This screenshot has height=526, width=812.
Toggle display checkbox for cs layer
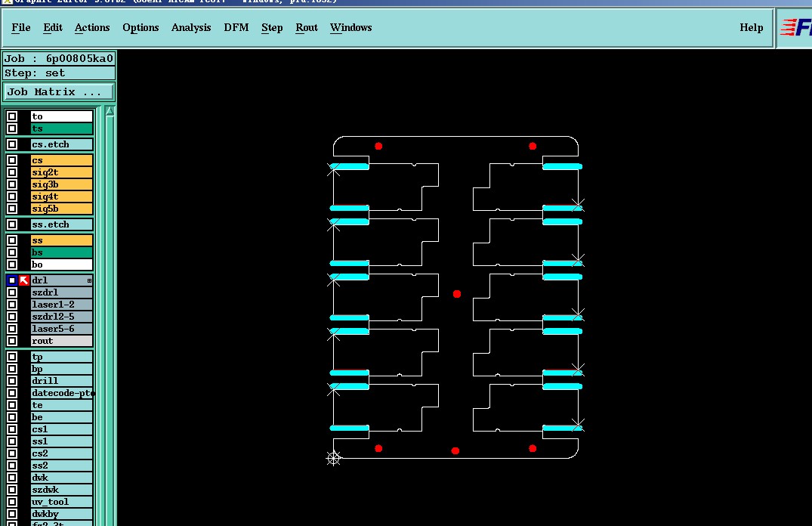12,160
